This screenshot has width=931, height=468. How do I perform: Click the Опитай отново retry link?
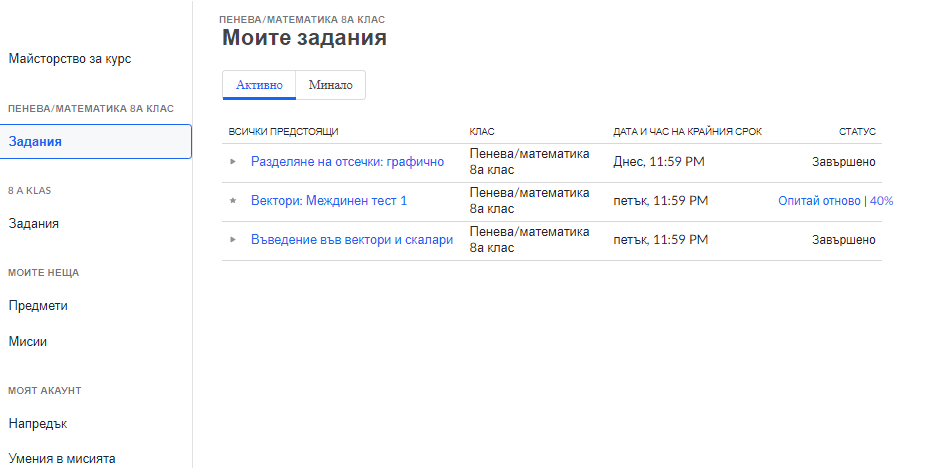(819, 201)
